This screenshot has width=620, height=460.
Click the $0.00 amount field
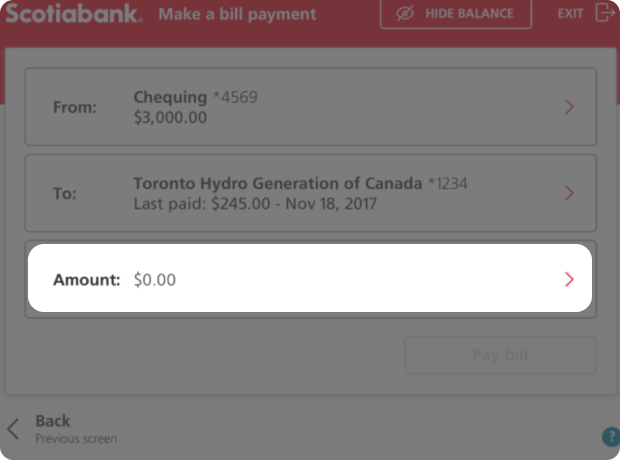155,280
